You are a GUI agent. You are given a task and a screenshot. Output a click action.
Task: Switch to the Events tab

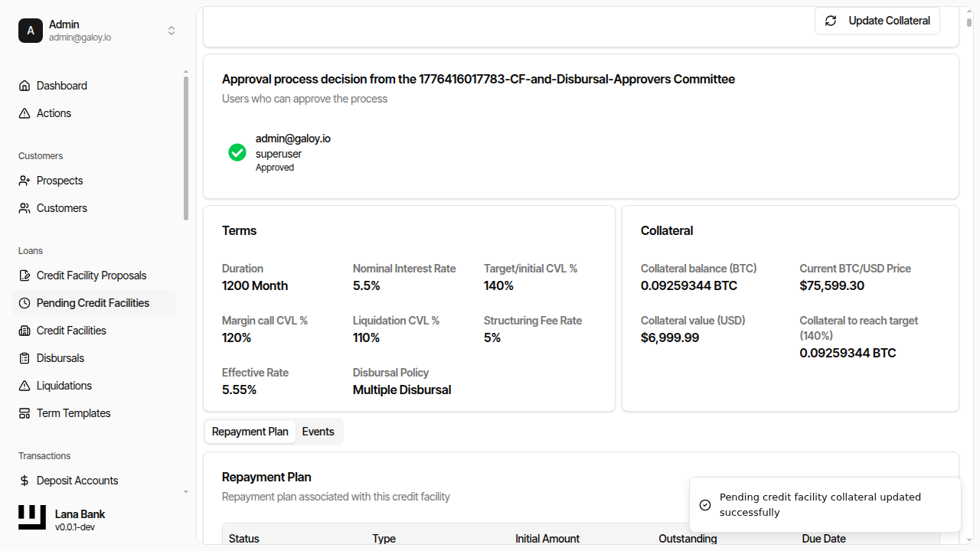tap(318, 432)
